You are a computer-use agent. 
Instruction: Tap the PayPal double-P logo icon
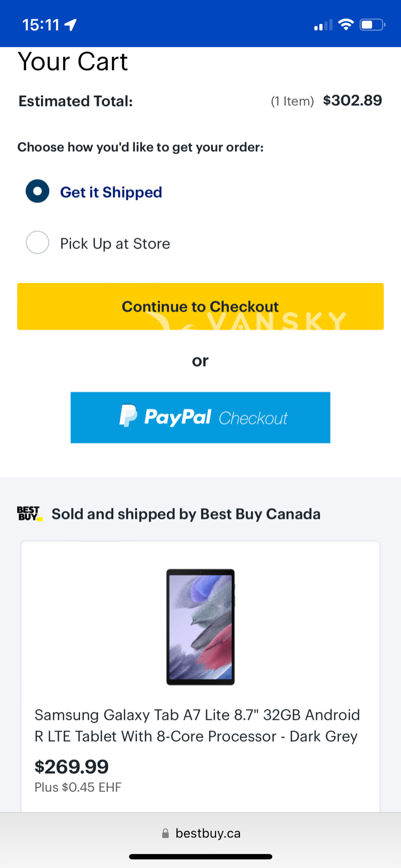click(x=128, y=416)
